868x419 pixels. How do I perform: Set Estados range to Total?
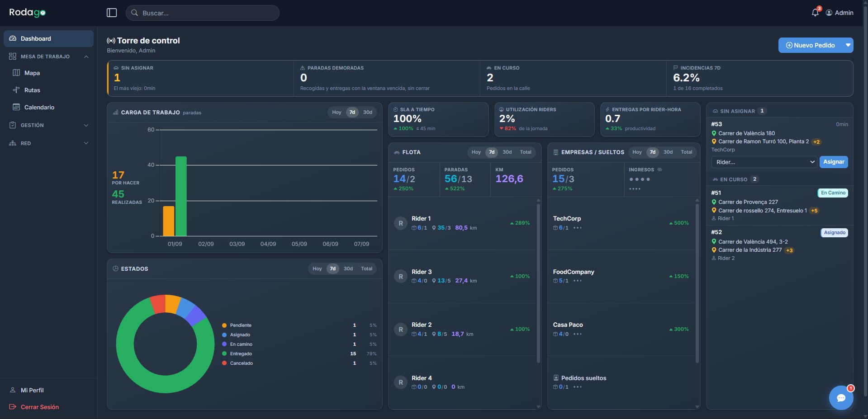366,268
